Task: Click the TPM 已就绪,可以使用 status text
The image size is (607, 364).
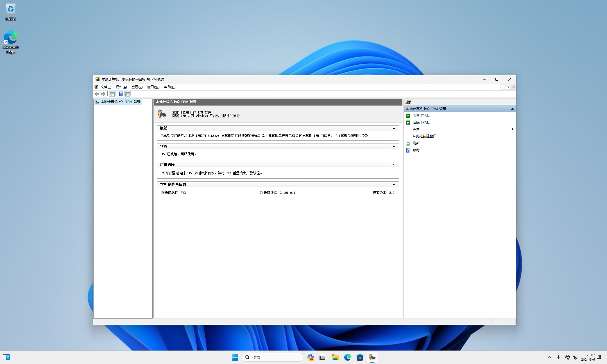Action: (x=178, y=154)
